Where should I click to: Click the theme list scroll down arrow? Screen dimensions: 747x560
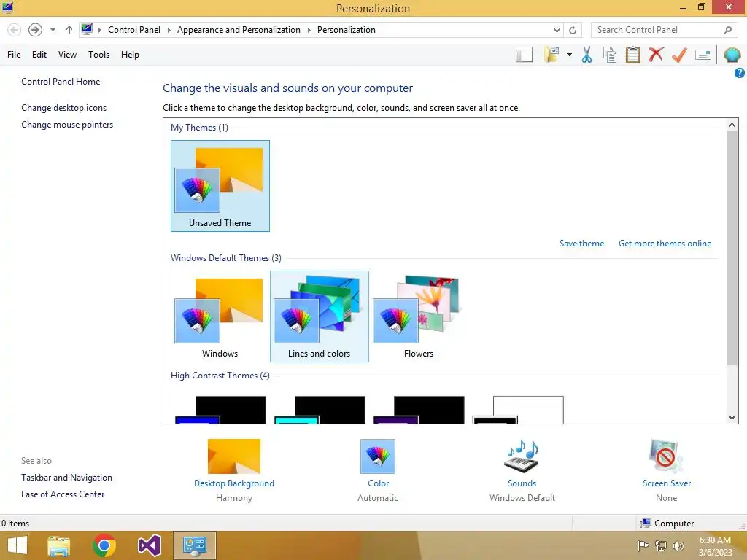(732, 418)
